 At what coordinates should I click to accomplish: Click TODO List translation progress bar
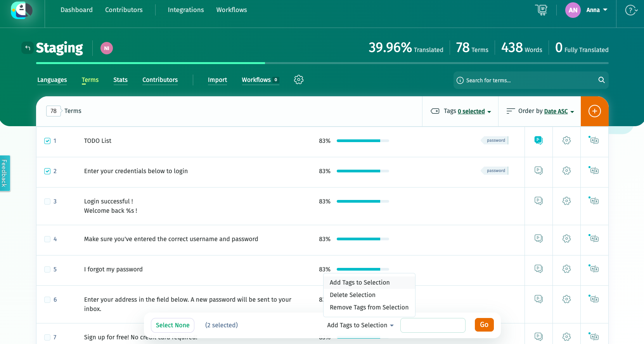pyautogui.click(x=363, y=141)
